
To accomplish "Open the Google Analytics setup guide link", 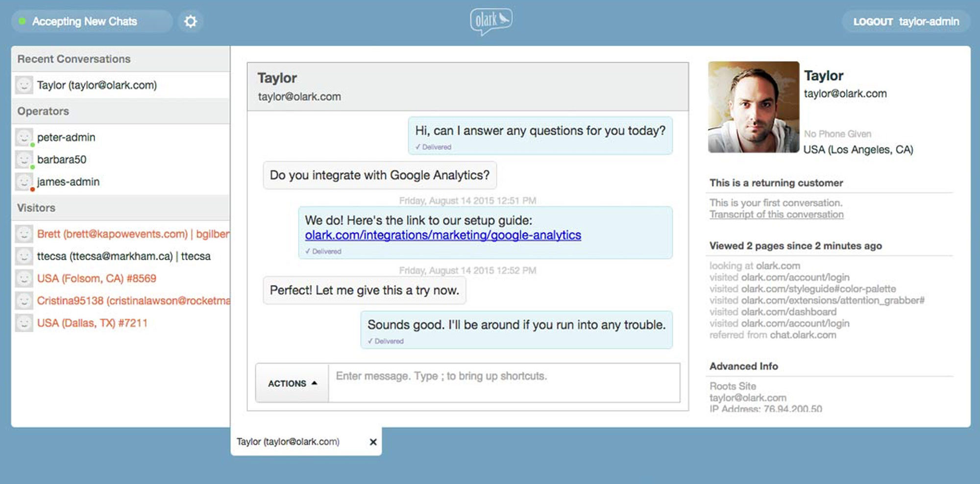I will [x=443, y=235].
